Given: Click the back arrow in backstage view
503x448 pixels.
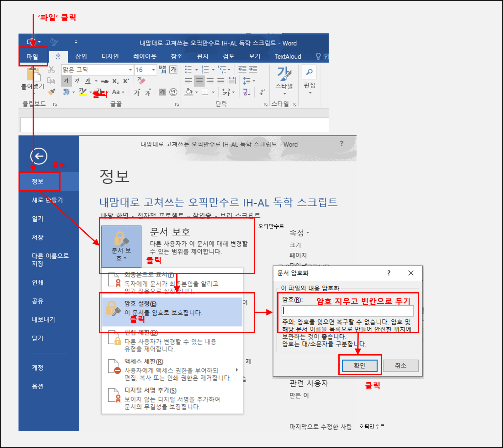Looking at the screenshot, I should click(39, 156).
